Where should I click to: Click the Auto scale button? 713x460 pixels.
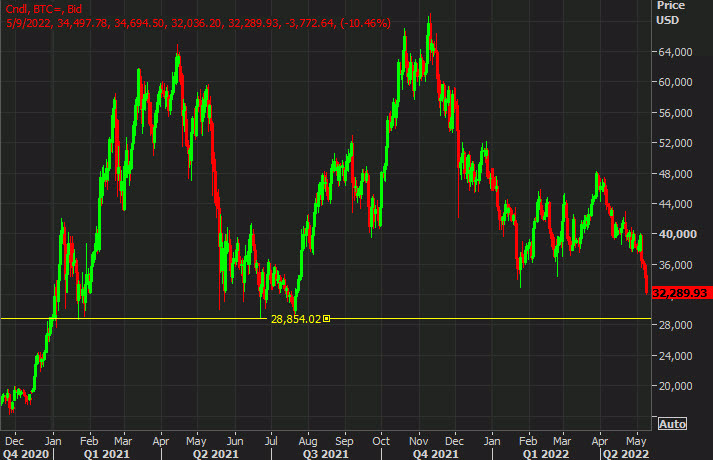(x=672, y=423)
